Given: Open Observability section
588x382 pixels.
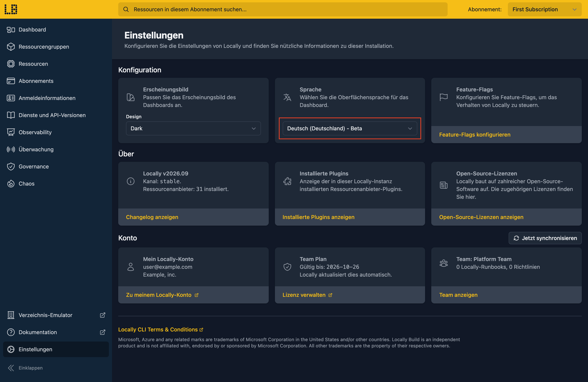Looking at the screenshot, I should (56, 132).
